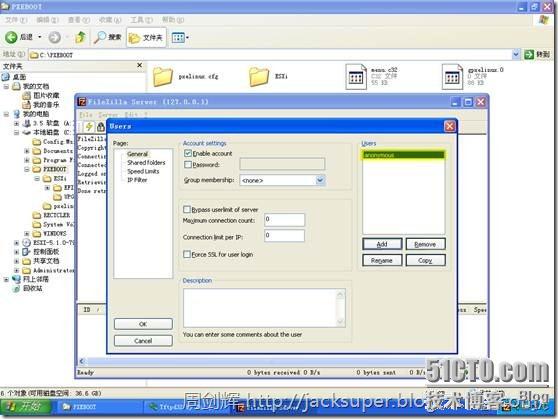This screenshot has width=558, height=419.
Task: Select the Speed Limits page
Action: click(143, 172)
